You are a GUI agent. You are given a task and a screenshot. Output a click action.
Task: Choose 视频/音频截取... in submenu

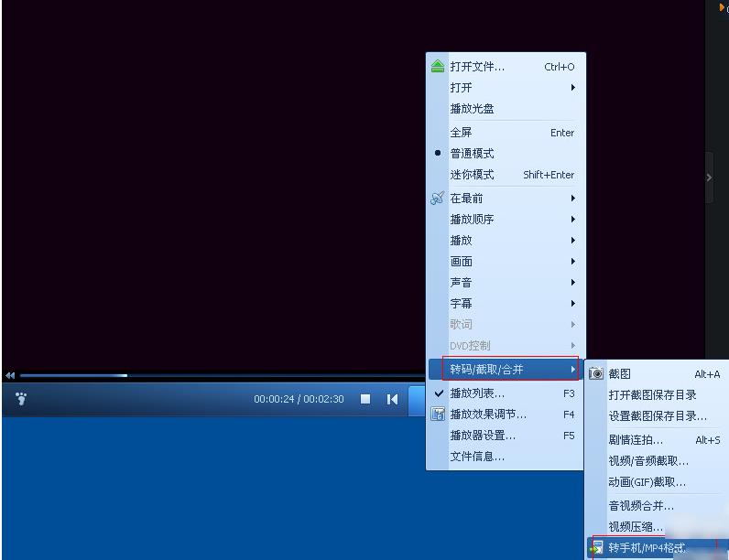point(657,460)
